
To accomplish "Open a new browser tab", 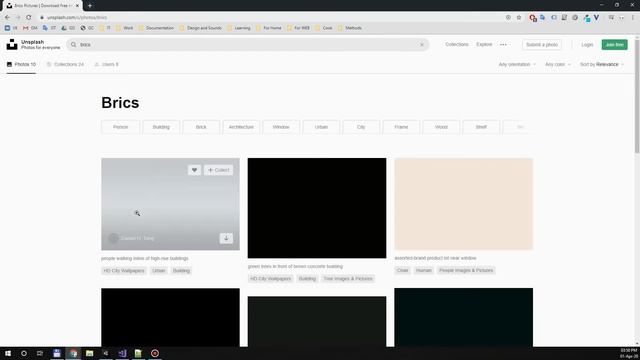I will pyautogui.click(x=90, y=6).
